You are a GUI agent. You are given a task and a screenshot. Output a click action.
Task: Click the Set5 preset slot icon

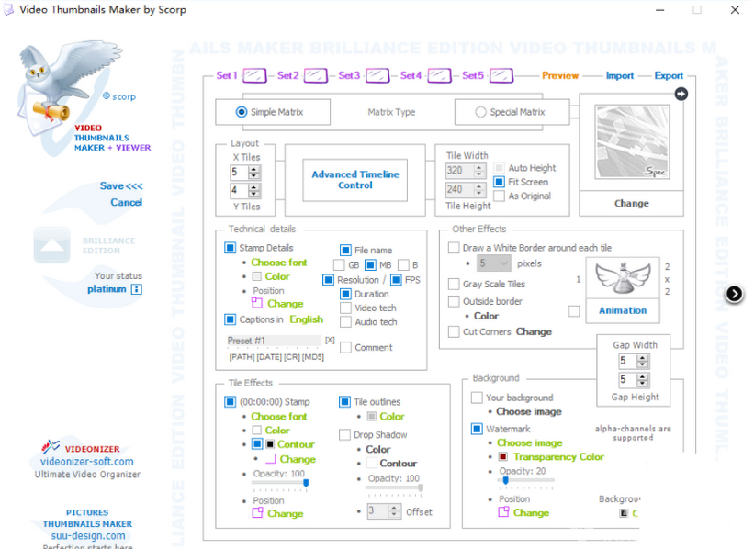coord(499,75)
